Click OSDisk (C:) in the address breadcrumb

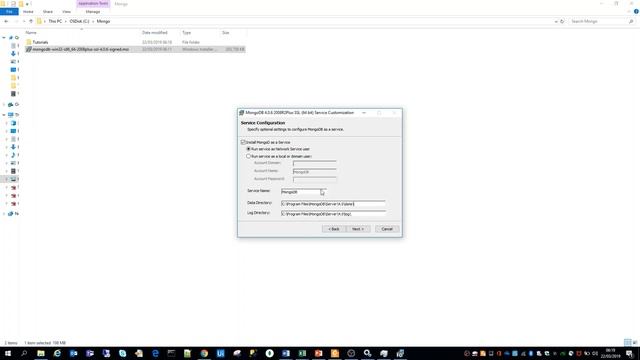point(79,21)
